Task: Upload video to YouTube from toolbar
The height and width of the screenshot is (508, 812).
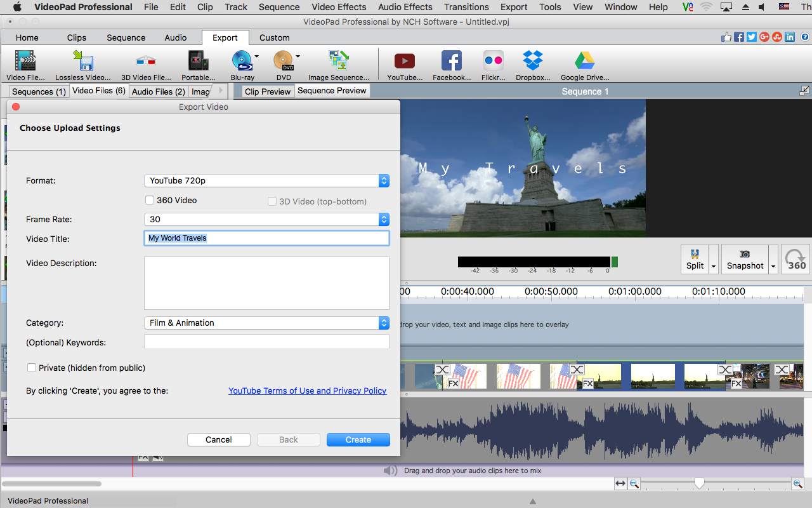Action: 405,65
